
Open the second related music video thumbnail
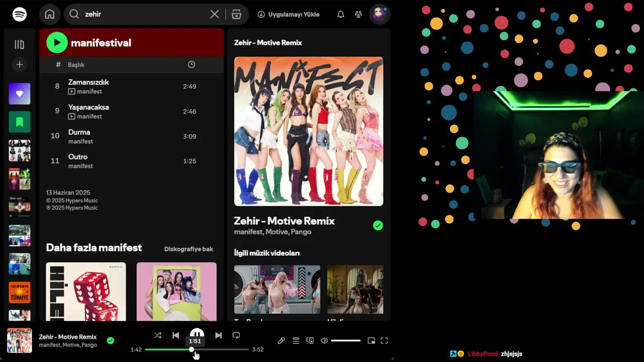pyautogui.click(x=355, y=290)
